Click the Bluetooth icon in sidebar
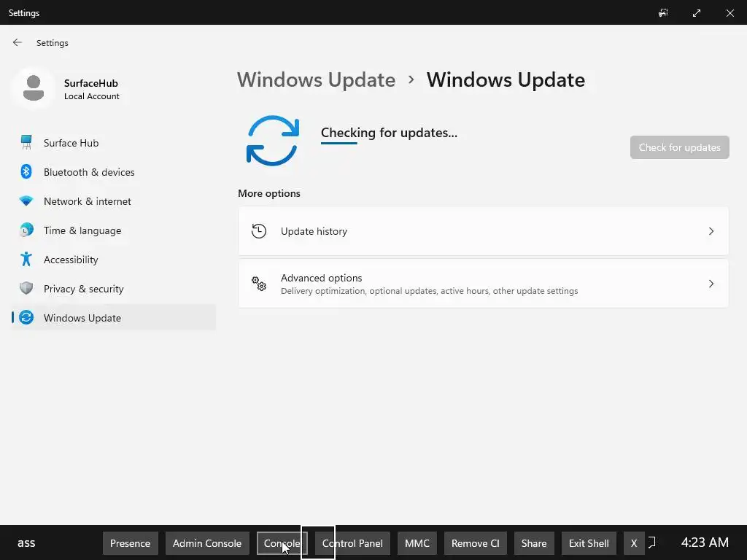 click(x=26, y=171)
